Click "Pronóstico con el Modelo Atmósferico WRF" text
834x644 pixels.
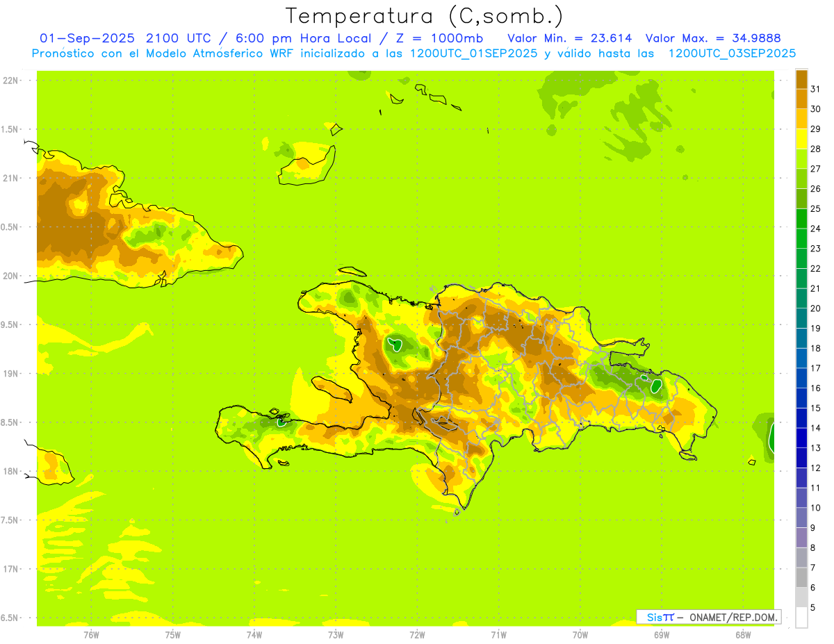tap(164, 53)
